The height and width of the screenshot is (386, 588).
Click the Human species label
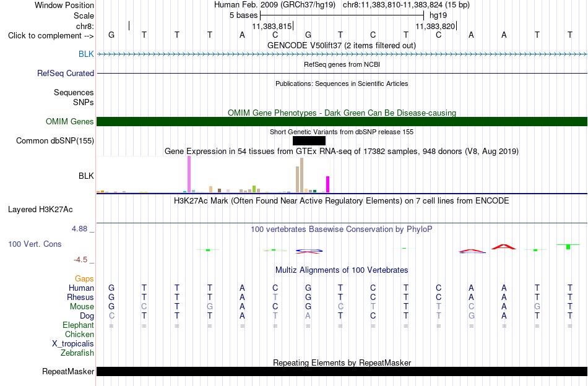[81, 288]
